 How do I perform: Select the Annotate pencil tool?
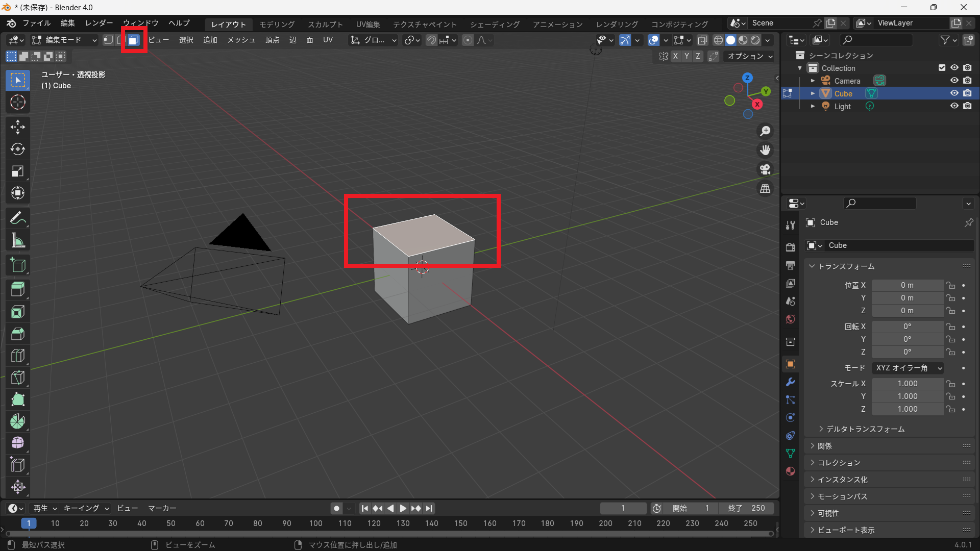pos(18,218)
